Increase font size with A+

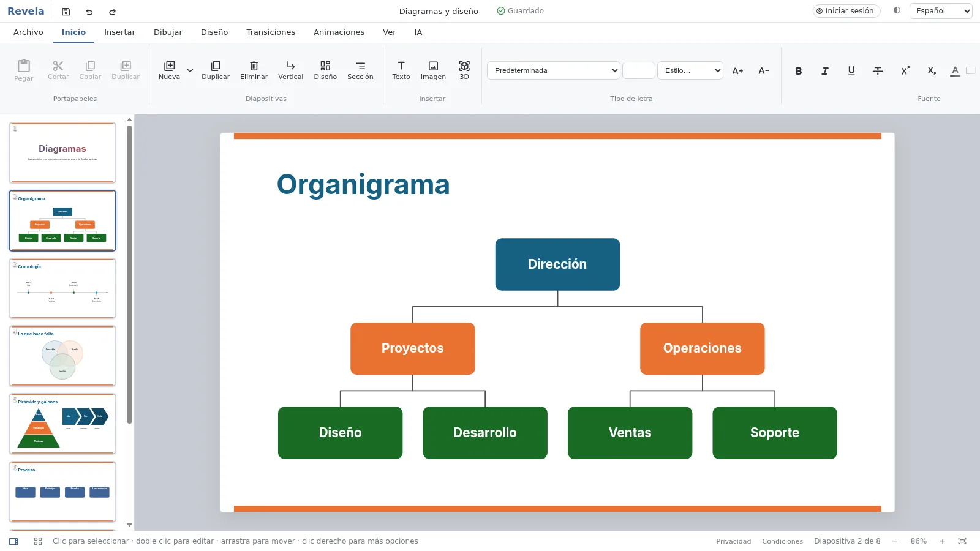coord(737,71)
